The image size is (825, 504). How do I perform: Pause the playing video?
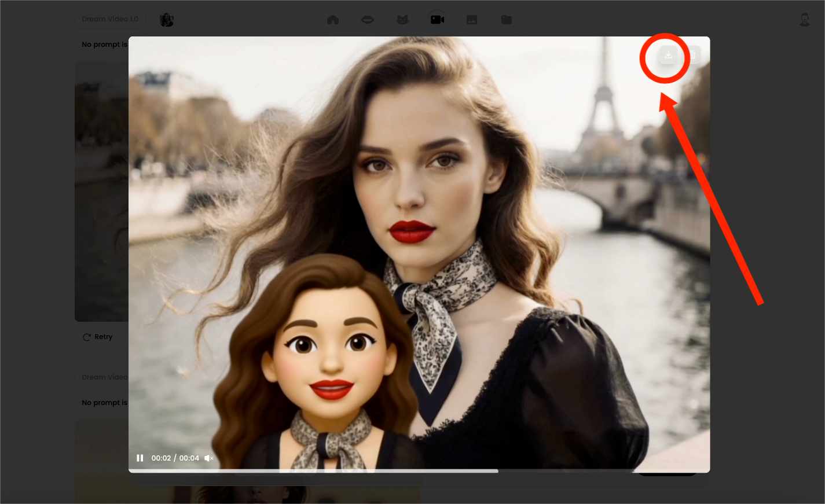(x=140, y=458)
